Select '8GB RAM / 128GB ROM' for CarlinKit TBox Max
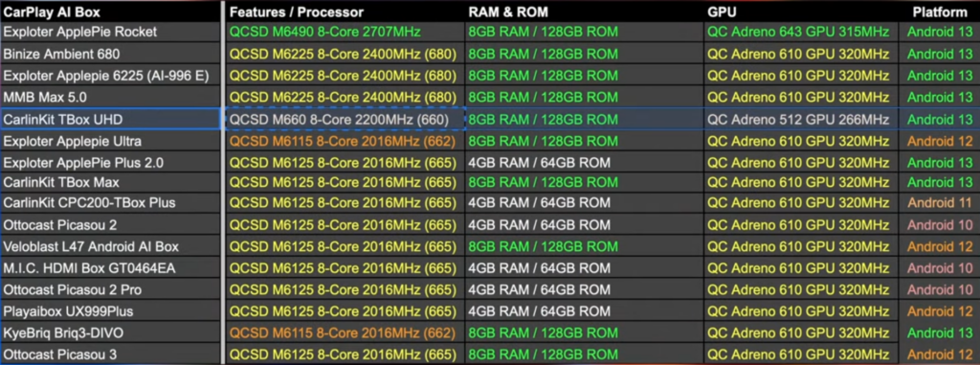 pos(585,182)
